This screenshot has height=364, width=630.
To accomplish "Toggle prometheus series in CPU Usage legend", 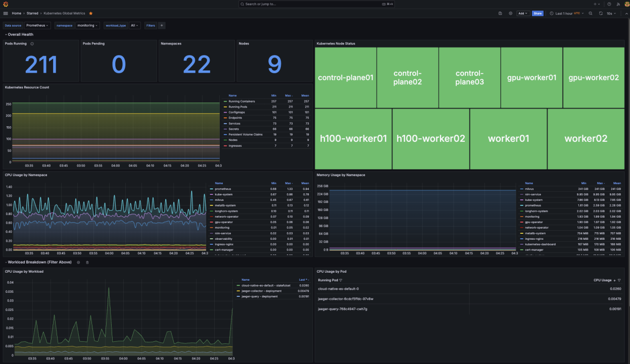I will point(222,189).
